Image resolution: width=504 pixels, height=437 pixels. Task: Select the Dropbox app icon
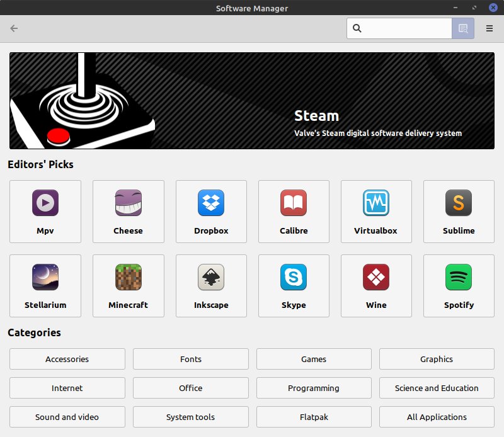(211, 203)
